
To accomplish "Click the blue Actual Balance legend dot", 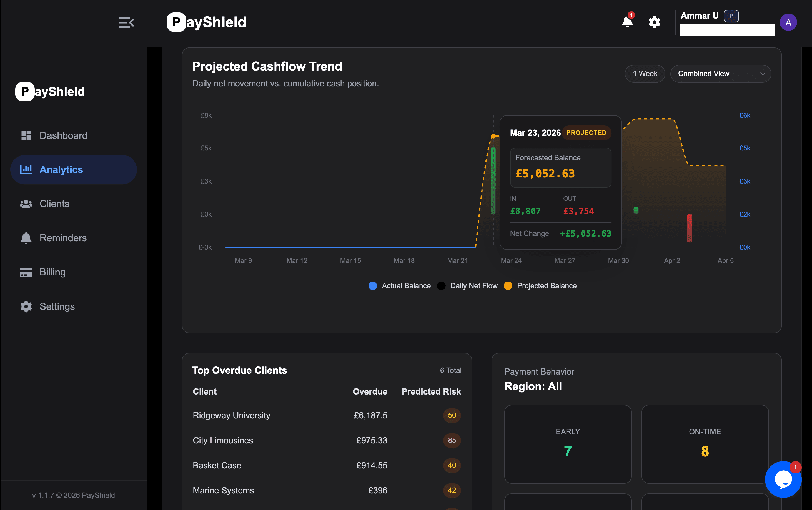I will 373,286.
